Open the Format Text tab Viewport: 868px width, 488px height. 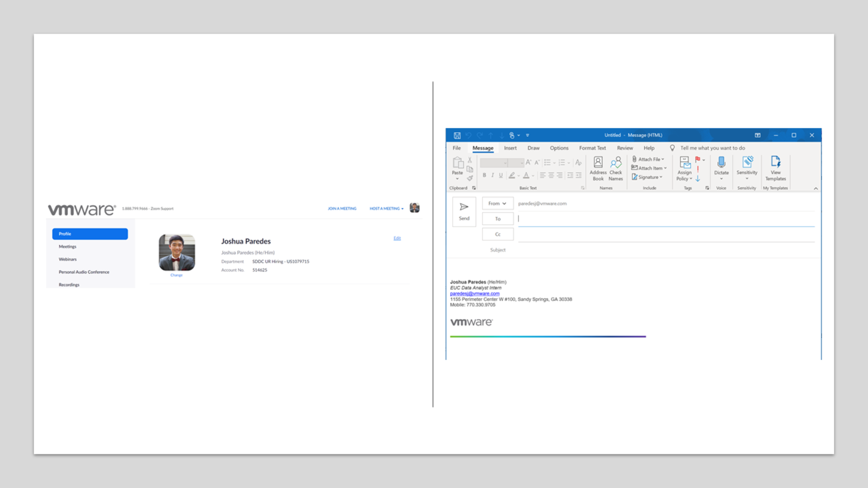click(592, 148)
